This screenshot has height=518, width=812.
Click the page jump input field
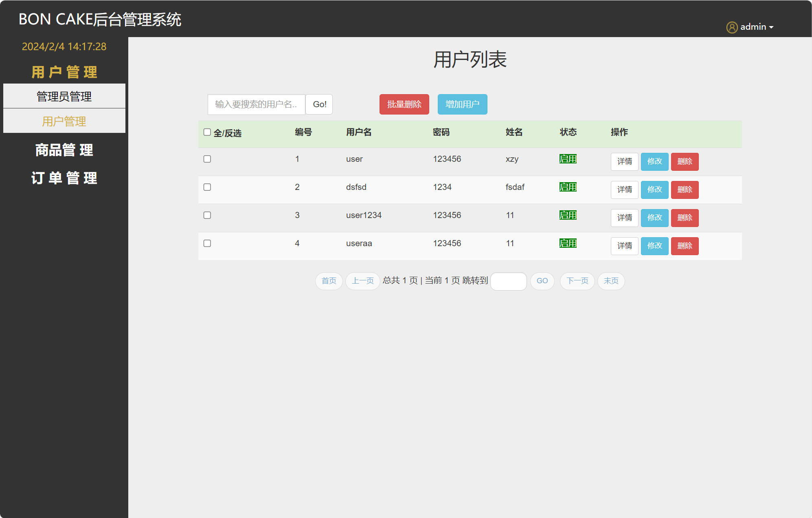click(508, 281)
